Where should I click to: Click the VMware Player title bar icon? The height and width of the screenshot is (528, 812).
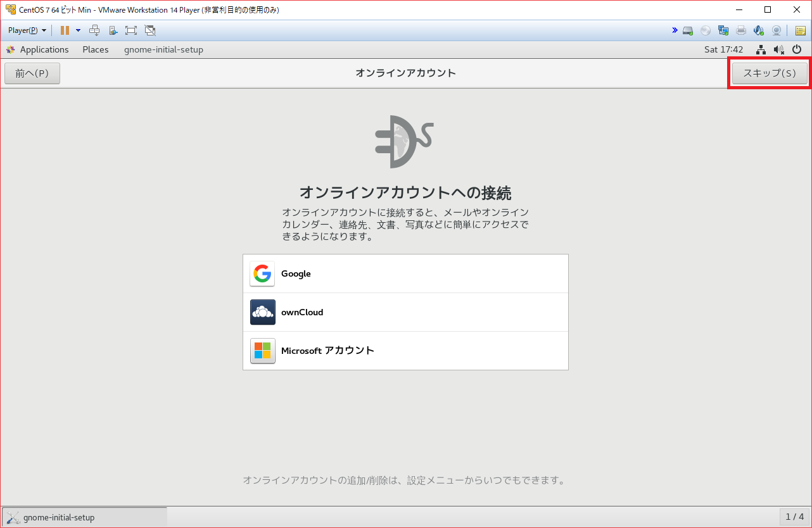11,9
